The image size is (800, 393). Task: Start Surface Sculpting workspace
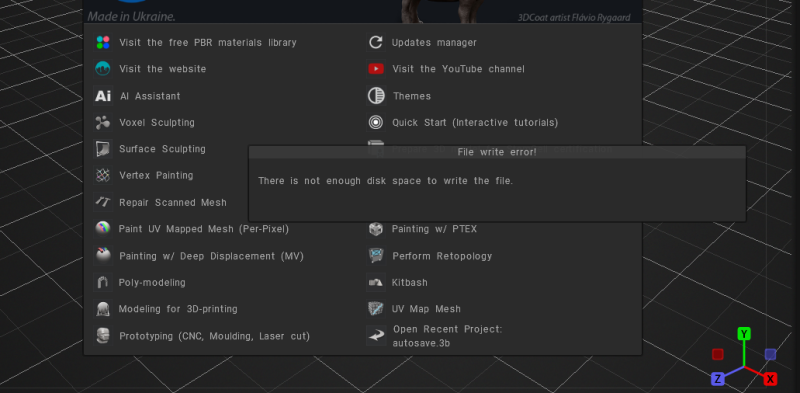click(162, 149)
